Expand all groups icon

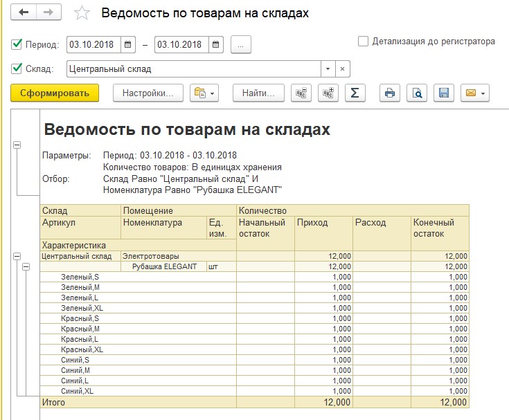click(328, 93)
